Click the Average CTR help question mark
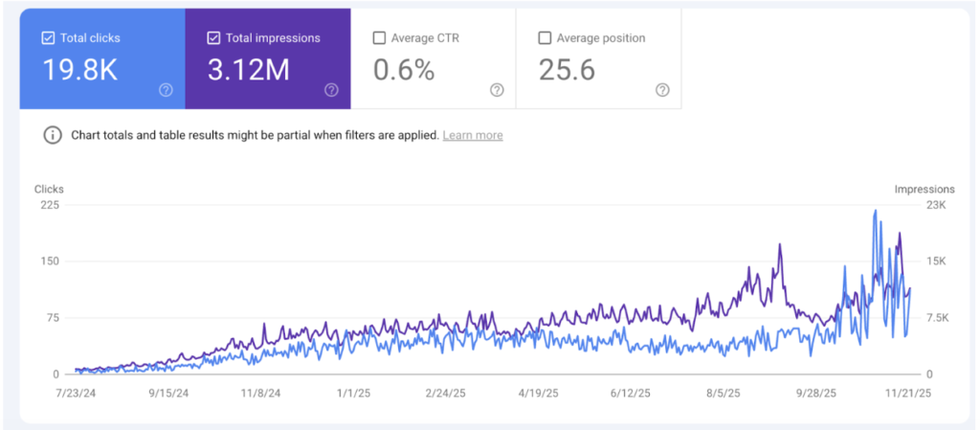 [x=497, y=90]
